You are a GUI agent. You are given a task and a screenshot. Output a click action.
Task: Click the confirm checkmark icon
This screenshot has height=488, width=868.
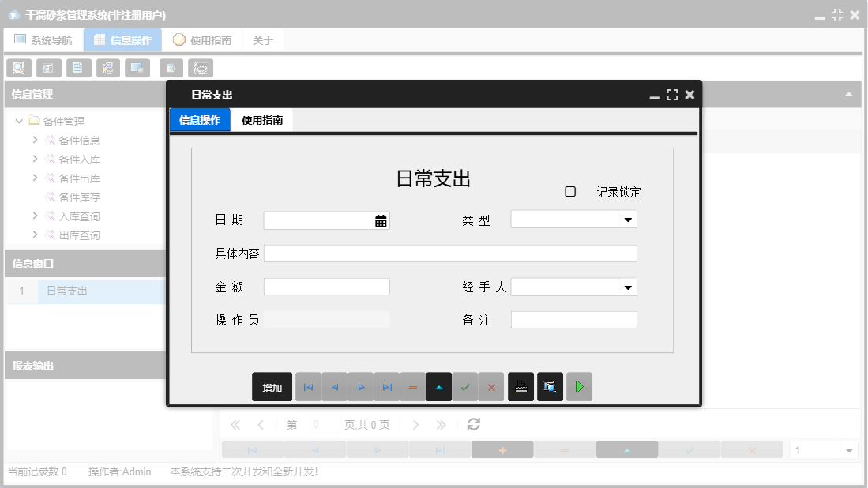pyautogui.click(x=464, y=386)
